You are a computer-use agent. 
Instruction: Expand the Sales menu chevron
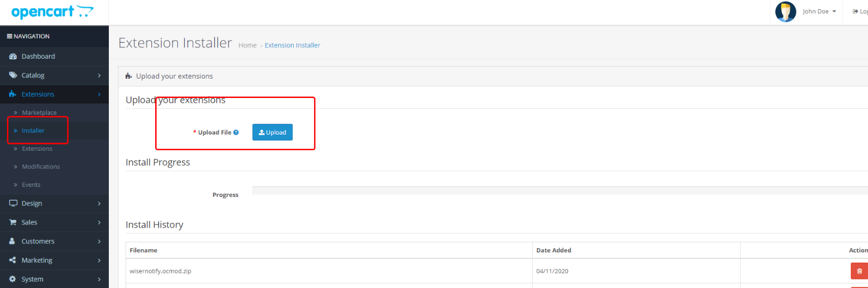pyautogui.click(x=99, y=222)
